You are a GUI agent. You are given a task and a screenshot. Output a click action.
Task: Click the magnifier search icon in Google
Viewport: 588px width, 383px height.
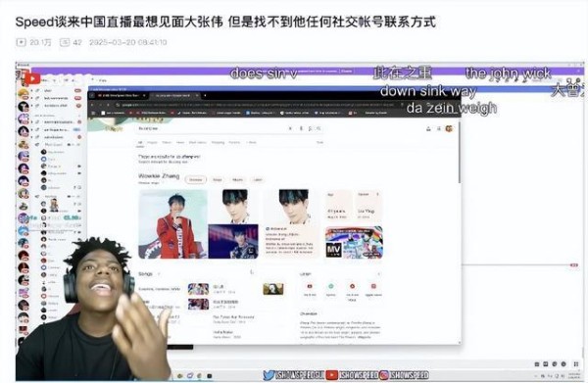click(x=318, y=128)
